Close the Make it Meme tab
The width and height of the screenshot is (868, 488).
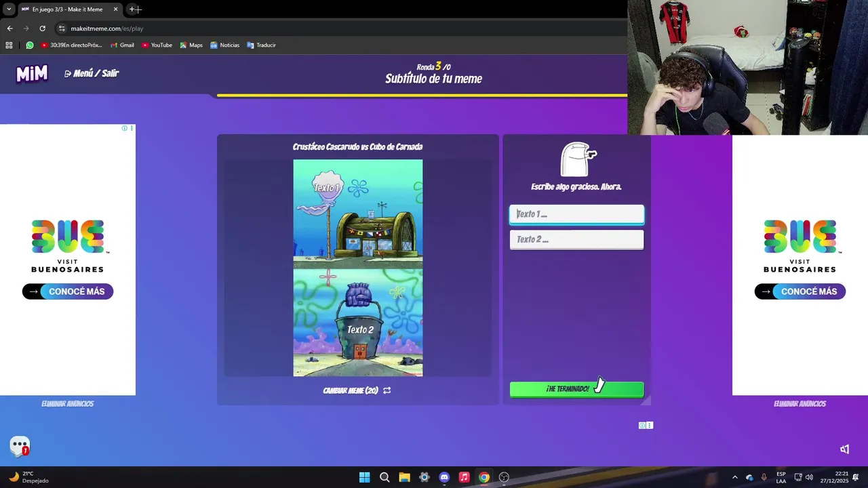coord(115,9)
